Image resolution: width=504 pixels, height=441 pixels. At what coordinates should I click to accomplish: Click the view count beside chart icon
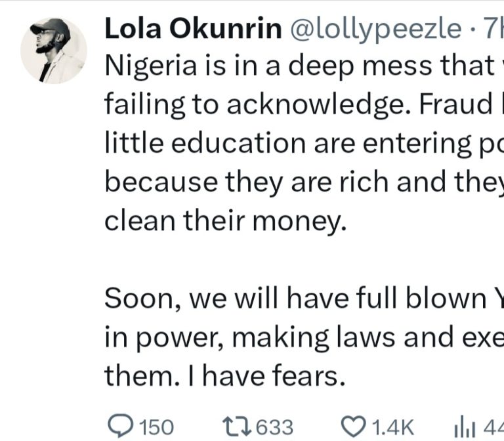pos(492,427)
